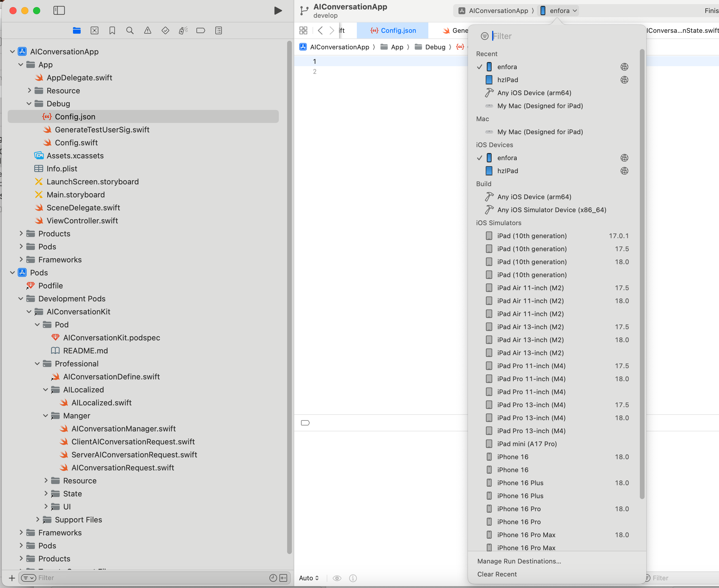Go forward in editor history

pos(332,30)
